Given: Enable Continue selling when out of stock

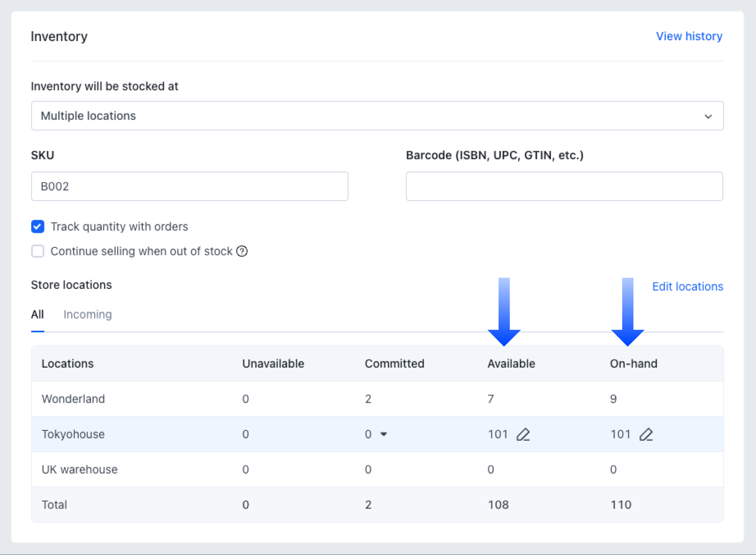Looking at the screenshot, I should (38, 251).
